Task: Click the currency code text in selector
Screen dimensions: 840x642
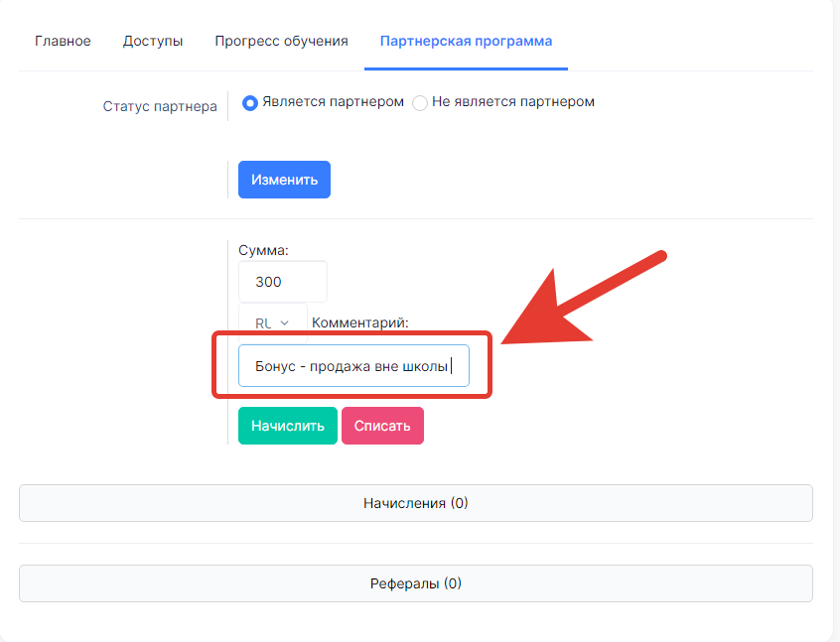Action: point(263,323)
